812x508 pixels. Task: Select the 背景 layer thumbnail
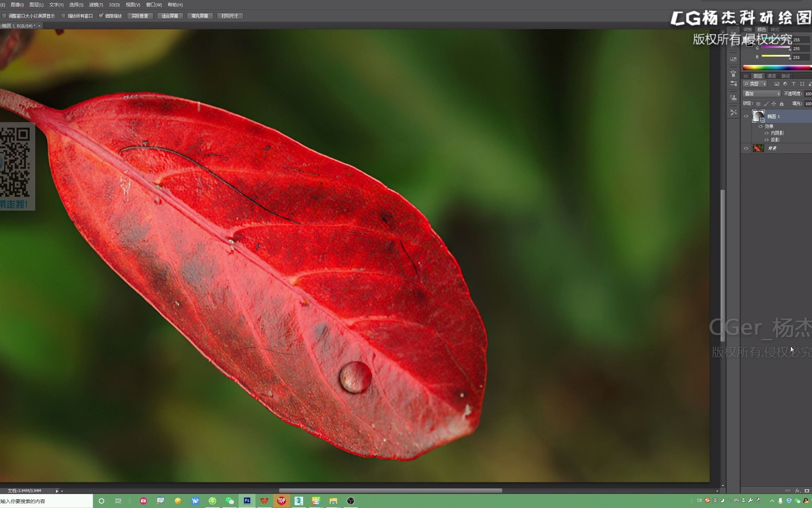coord(758,148)
